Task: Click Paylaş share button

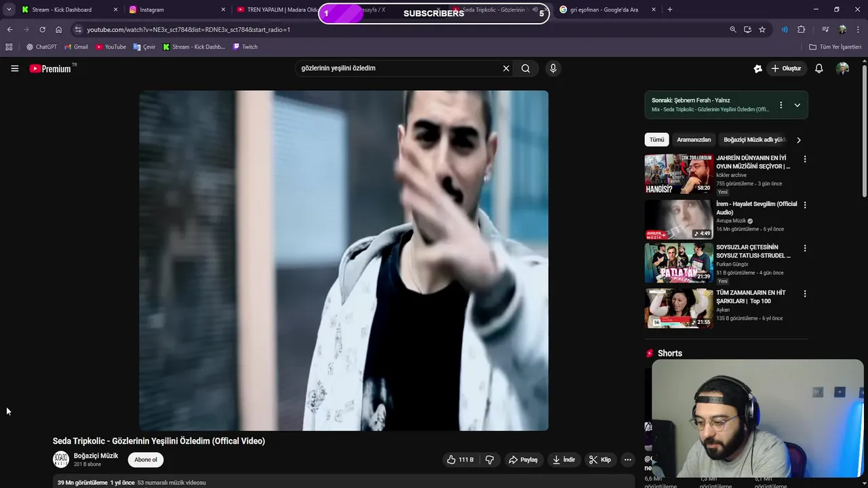Action: [523, 460]
